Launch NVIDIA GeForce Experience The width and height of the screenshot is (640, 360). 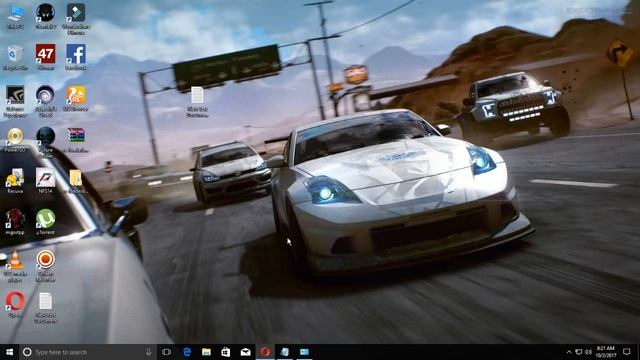pyautogui.click(x=15, y=101)
